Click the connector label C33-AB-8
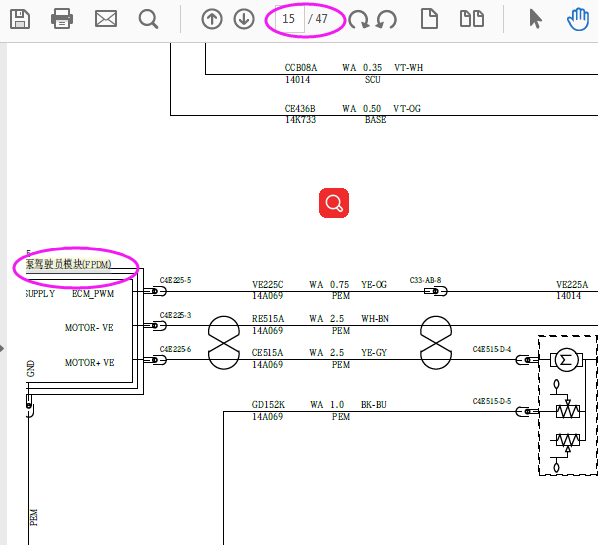Image resolution: width=598 pixels, height=545 pixels. pyautogui.click(x=425, y=280)
